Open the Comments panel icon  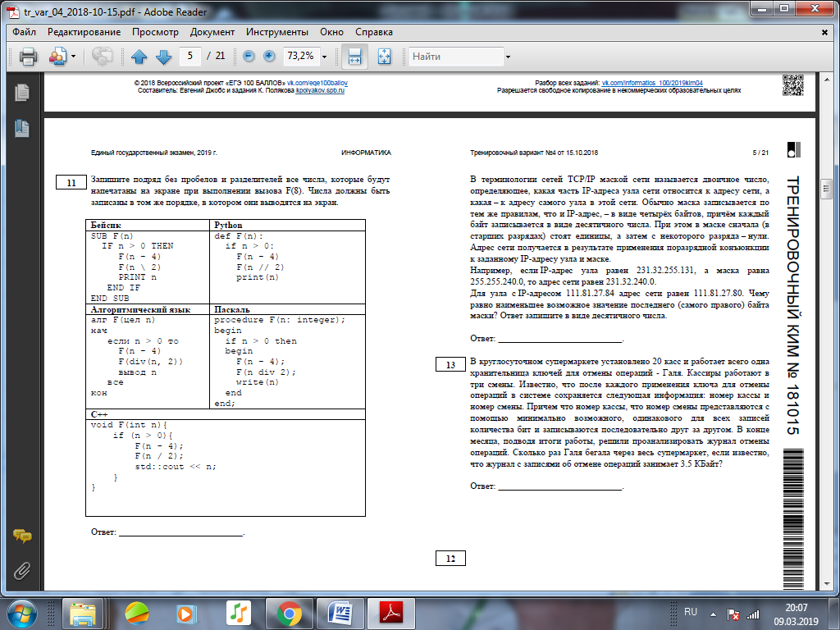pyautogui.click(x=22, y=536)
